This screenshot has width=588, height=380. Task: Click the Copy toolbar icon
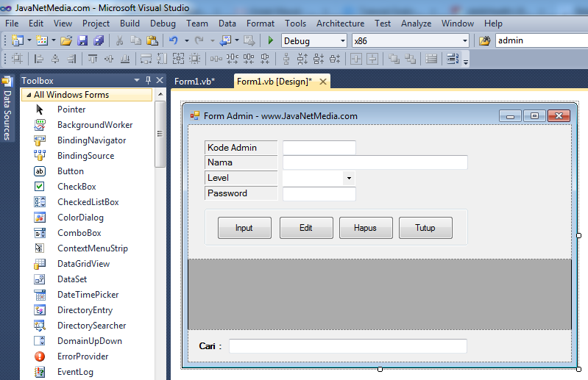click(x=135, y=40)
